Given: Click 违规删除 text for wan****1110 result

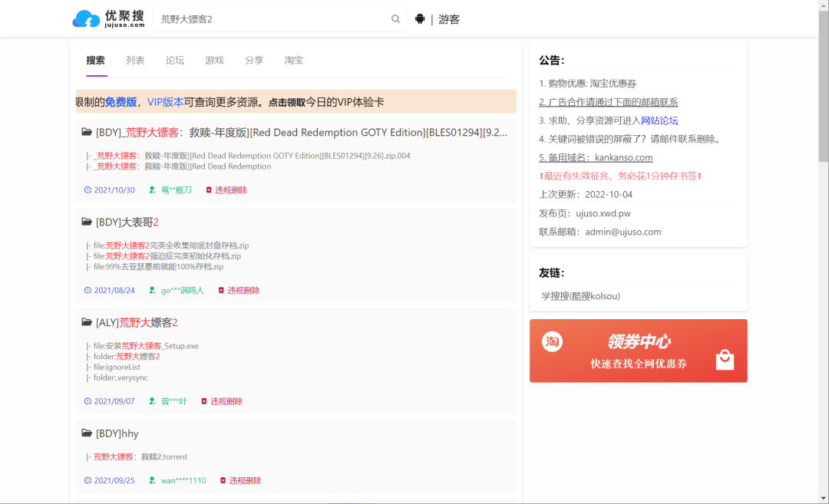Looking at the screenshot, I should point(245,480).
